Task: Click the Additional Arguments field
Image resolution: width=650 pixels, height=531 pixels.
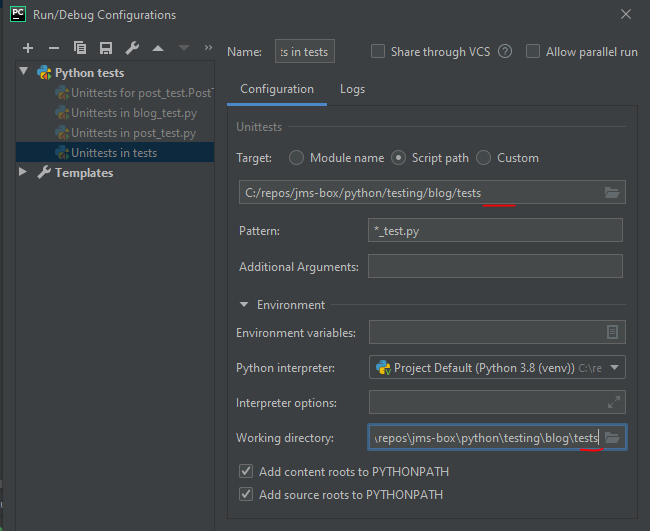Action: tap(495, 266)
